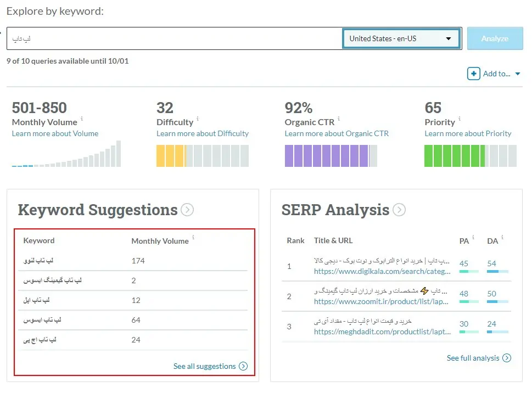Screen dimensions: 532x404
Task: Open Learn more about Difficulty link
Action: click(x=202, y=133)
